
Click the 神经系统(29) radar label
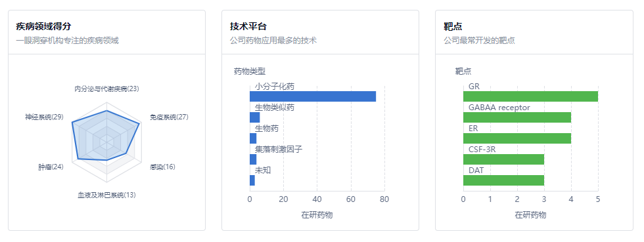45,117
